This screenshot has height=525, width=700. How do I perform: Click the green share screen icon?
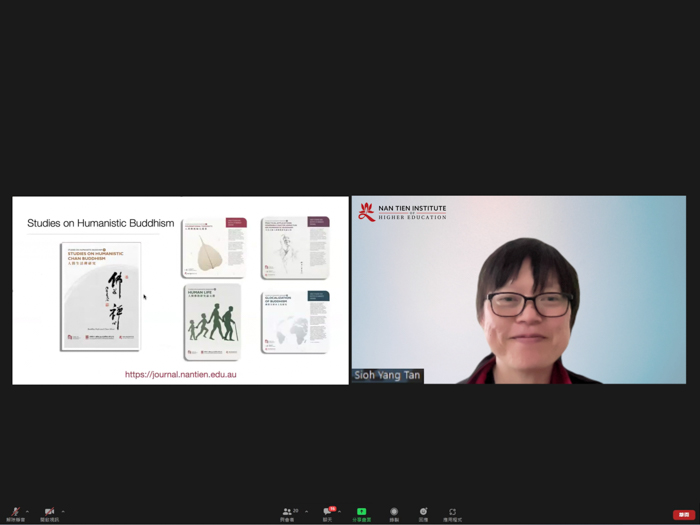(361, 512)
